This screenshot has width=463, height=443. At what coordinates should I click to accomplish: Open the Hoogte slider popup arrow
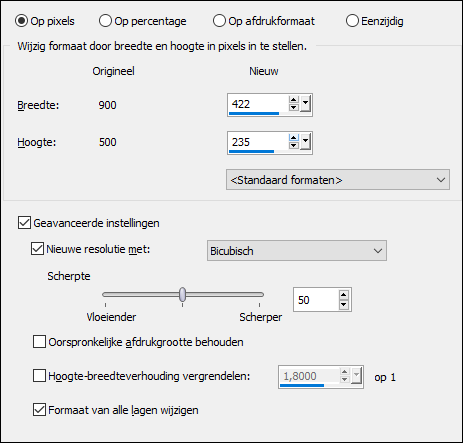305,142
